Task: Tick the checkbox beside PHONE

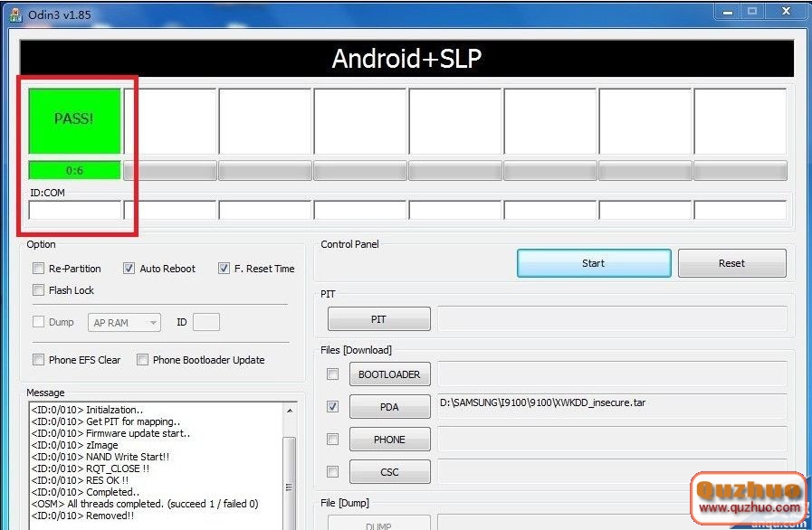Action: click(x=333, y=439)
